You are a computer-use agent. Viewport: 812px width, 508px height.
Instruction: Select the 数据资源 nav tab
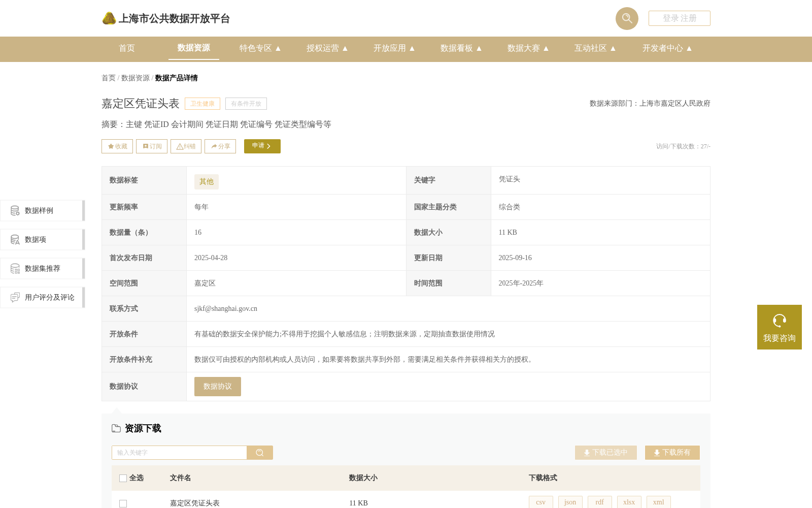tap(194, 48)
